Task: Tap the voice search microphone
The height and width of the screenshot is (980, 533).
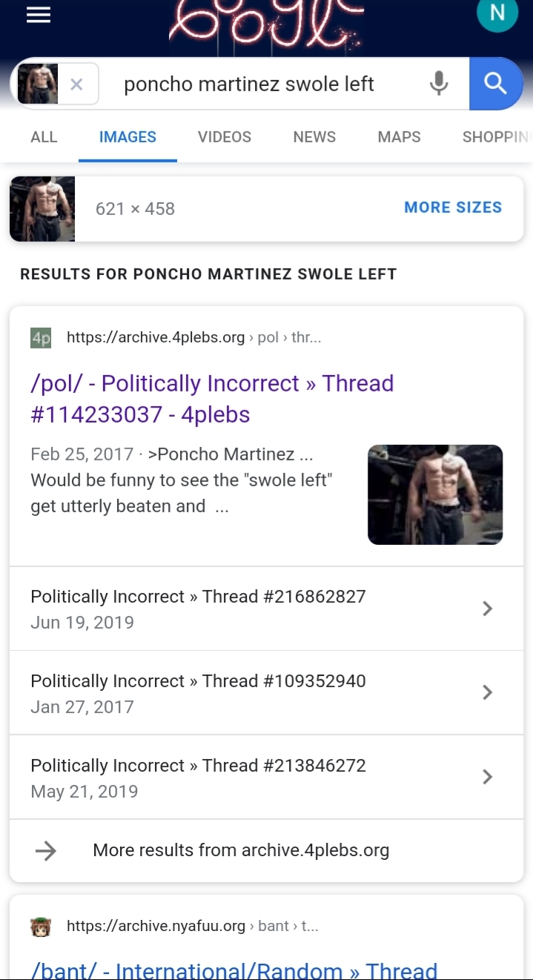Action: click(439, 84)
